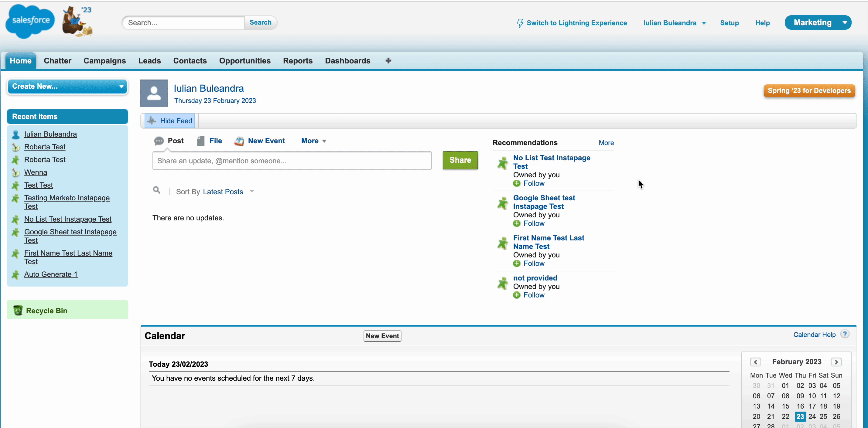Image resolution: width=868 pixels, height=428 pixels.
Task: Click the Post speech bubble icon
Action: 159,141
